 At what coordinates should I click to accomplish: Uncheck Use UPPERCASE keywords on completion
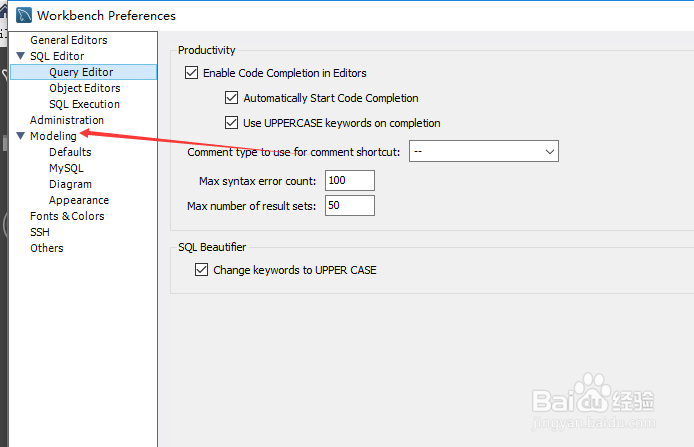click(x=232, y=123)
